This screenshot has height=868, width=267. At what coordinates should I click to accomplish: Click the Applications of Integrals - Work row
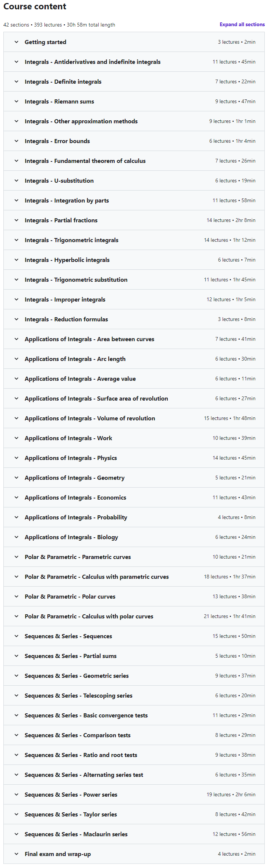(x=134, y=438)
